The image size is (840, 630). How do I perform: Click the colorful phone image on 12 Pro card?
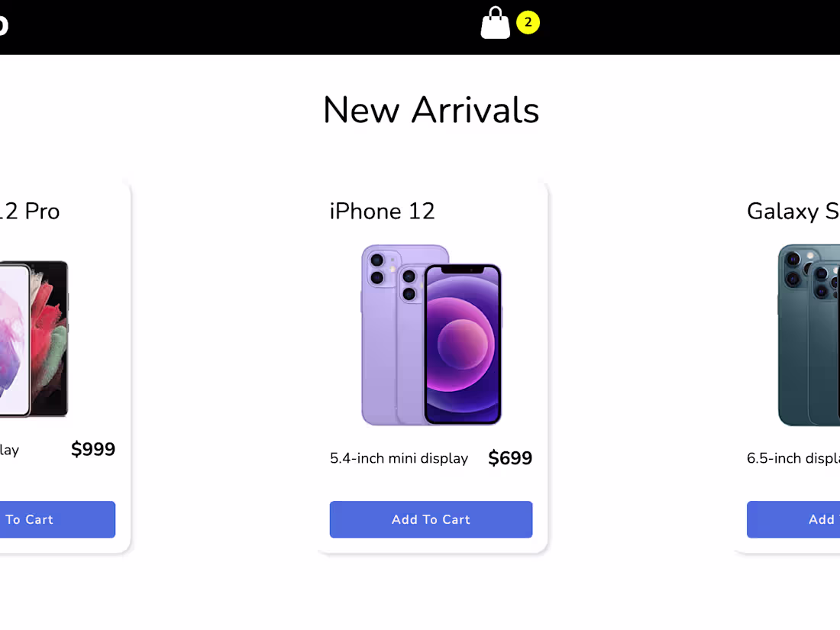coord(34,339)
